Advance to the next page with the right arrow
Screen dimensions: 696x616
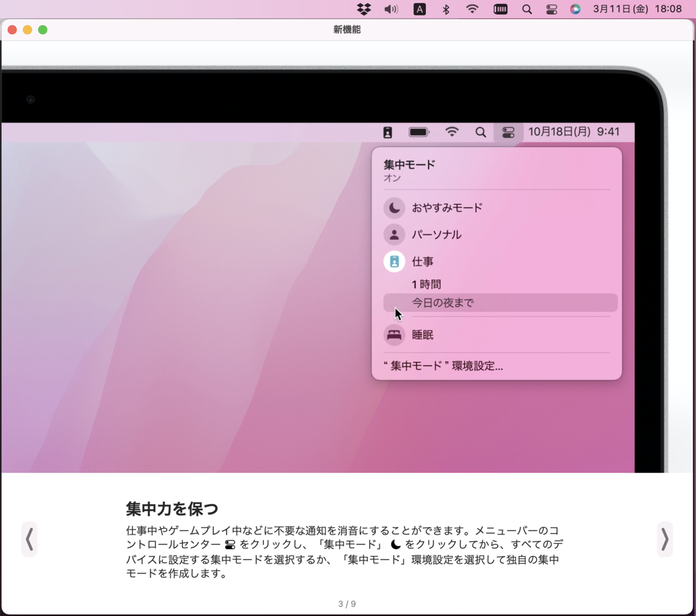tap(665, 539)
